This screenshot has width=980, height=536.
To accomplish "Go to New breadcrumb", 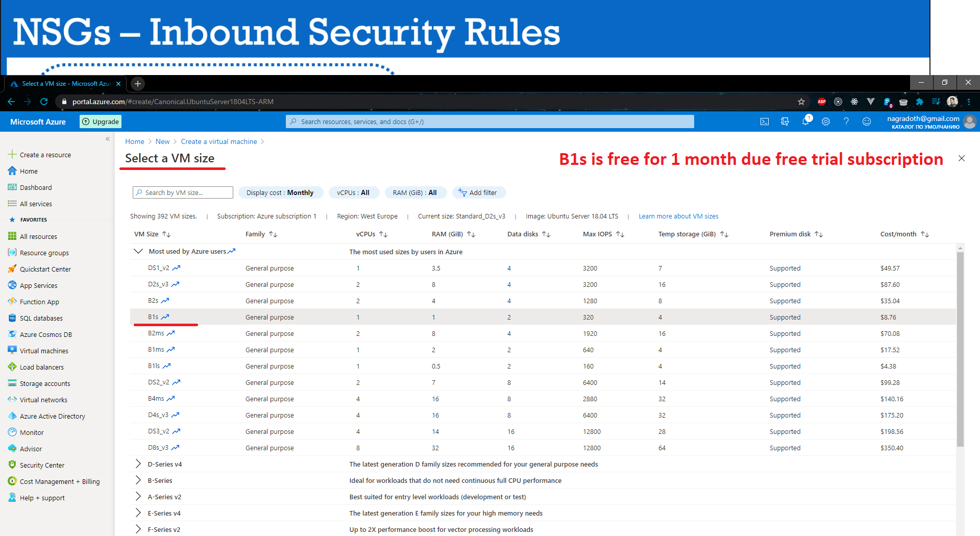I will point(162,141).
